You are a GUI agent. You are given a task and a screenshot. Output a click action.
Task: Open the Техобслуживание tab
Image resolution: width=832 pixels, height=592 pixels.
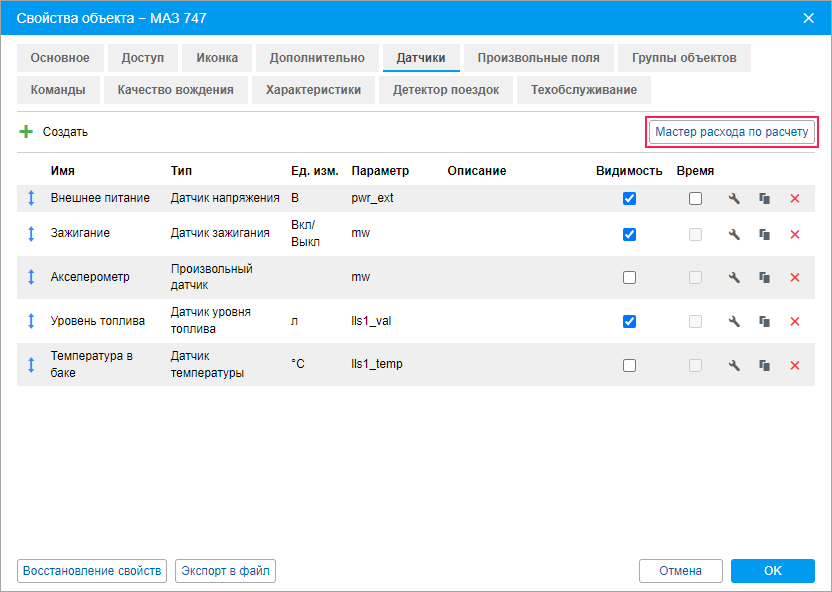click(584, 90)
